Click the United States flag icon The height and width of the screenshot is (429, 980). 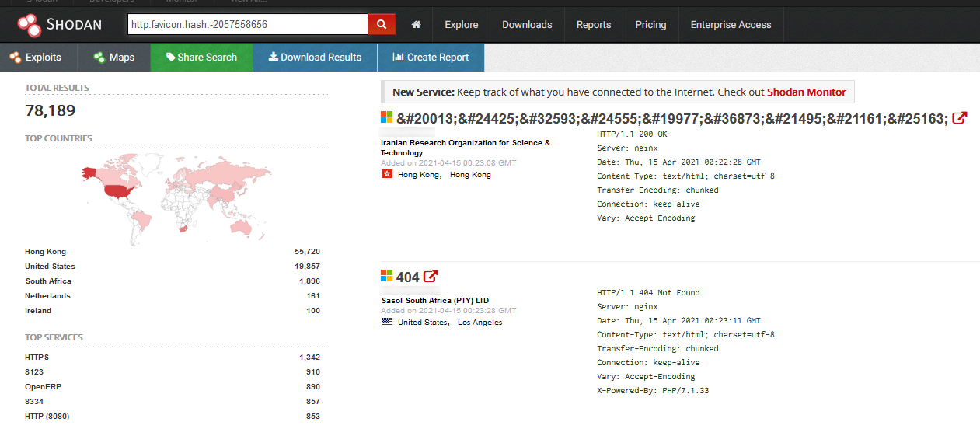(387, 323)
